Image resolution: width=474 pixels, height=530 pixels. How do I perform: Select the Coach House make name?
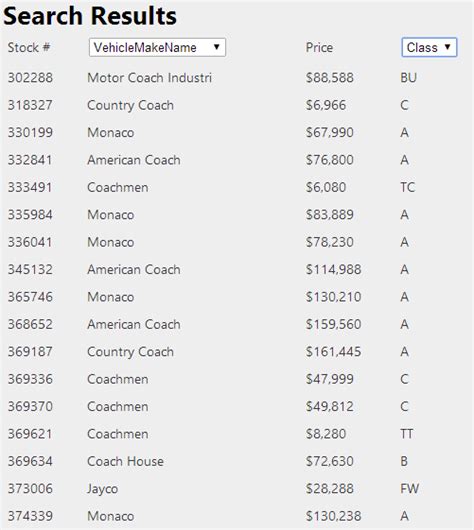click(x=125, y=461)
